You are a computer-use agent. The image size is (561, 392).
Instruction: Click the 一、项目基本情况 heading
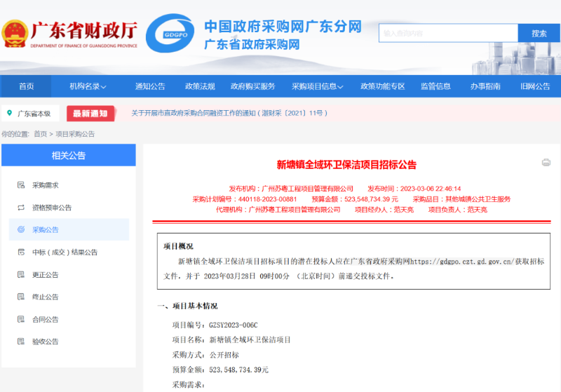187,306
